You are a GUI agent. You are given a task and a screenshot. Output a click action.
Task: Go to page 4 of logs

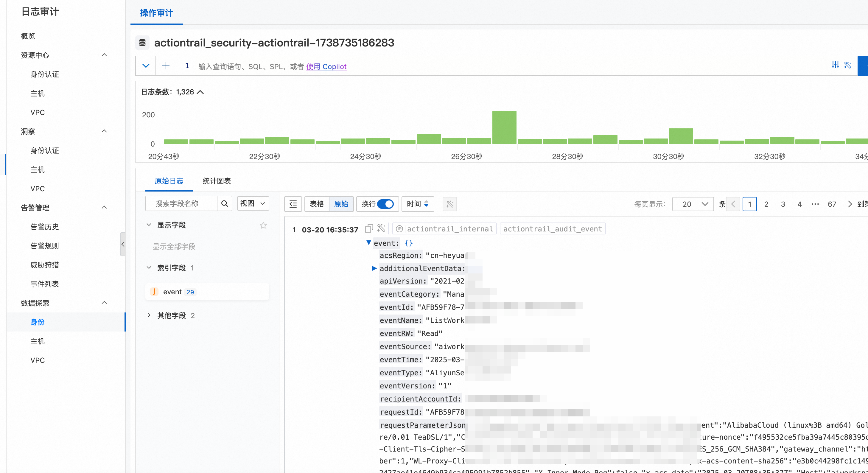799,204
